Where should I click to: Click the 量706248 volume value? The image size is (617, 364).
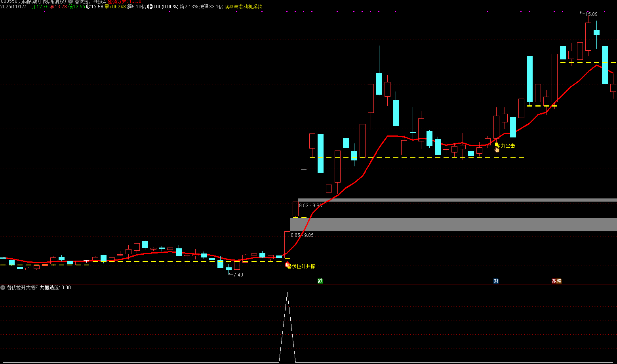pos(115,7)
